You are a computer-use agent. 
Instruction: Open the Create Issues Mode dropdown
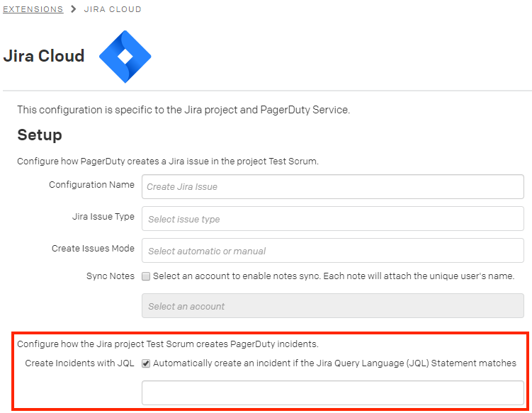333,251
